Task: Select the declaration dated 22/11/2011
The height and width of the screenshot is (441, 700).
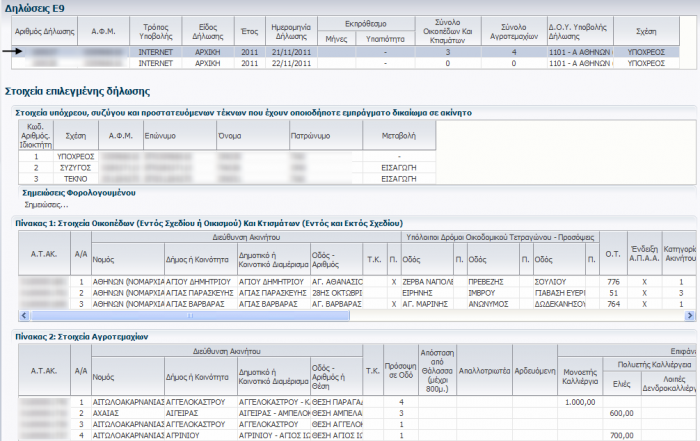Action: (290, 62)
